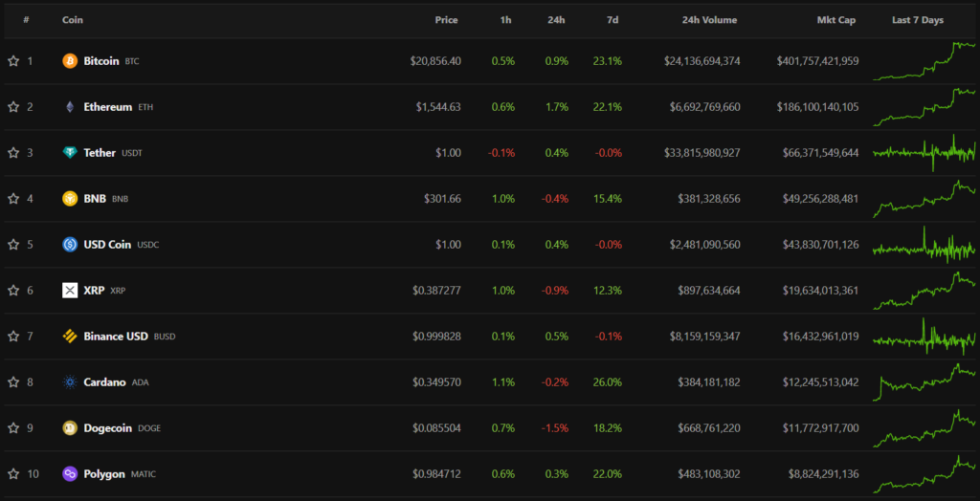Mark Dogecoin with the star
Viewport: 980px width, 501px height.
(x=13, y=428)
